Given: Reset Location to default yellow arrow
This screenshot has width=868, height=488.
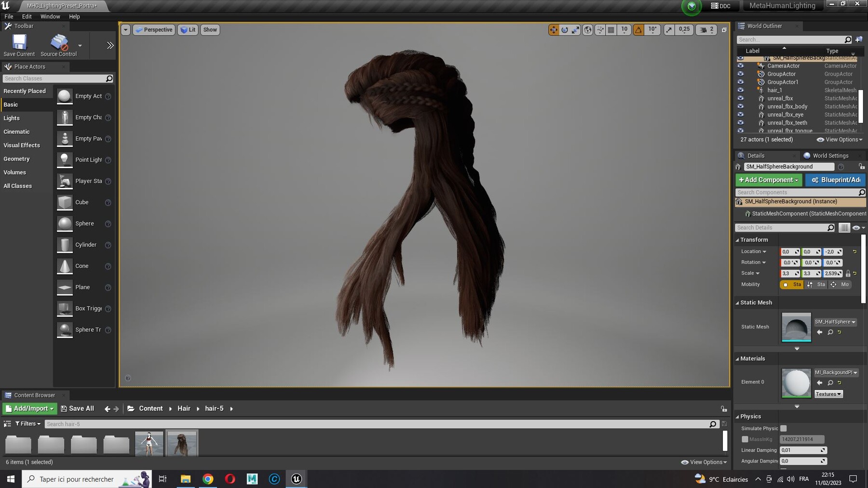Looking at the screenshot, I should pos(854,252).
